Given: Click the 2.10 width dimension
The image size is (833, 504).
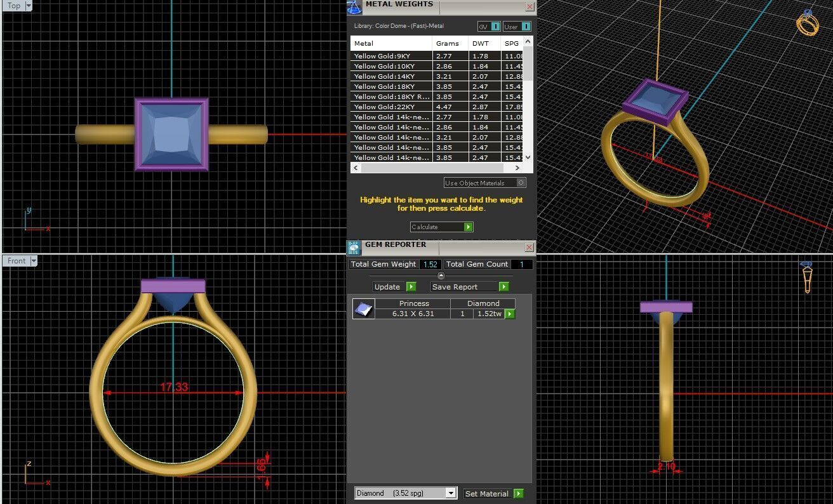Looking at the screenshot, I should point(667,466).
